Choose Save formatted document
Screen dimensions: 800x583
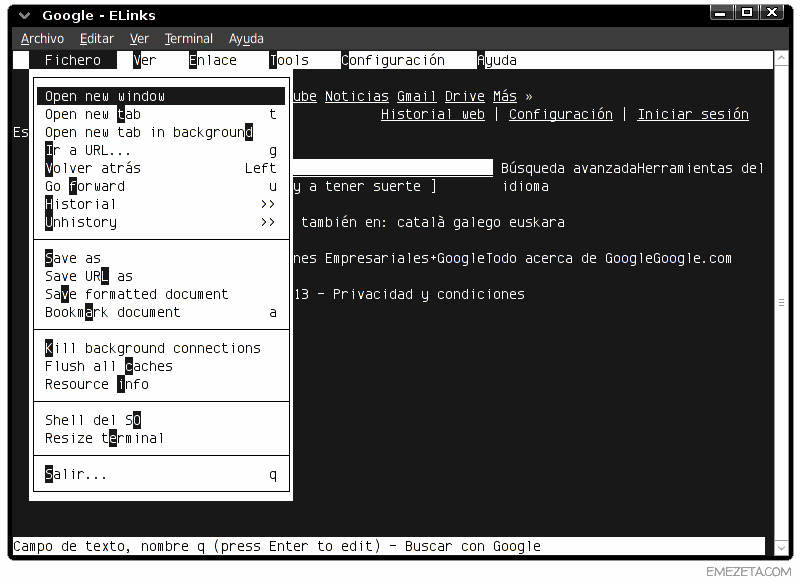tap(161, 294)
